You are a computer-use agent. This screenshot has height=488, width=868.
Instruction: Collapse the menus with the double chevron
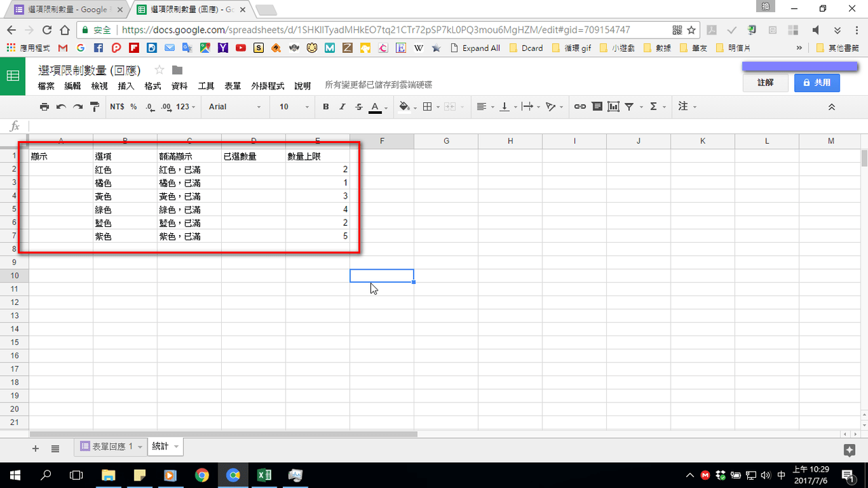[831, 107]
